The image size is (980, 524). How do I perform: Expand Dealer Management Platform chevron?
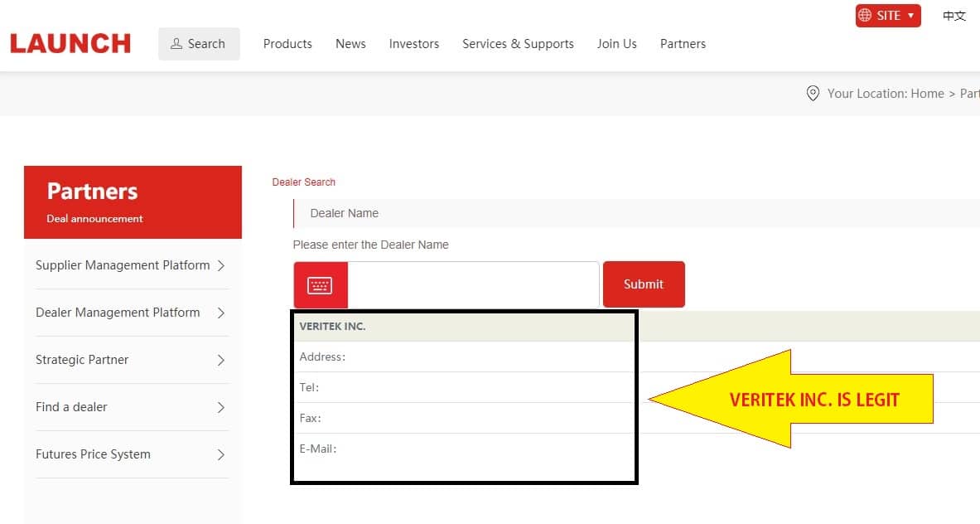click(x=220, y=313)
